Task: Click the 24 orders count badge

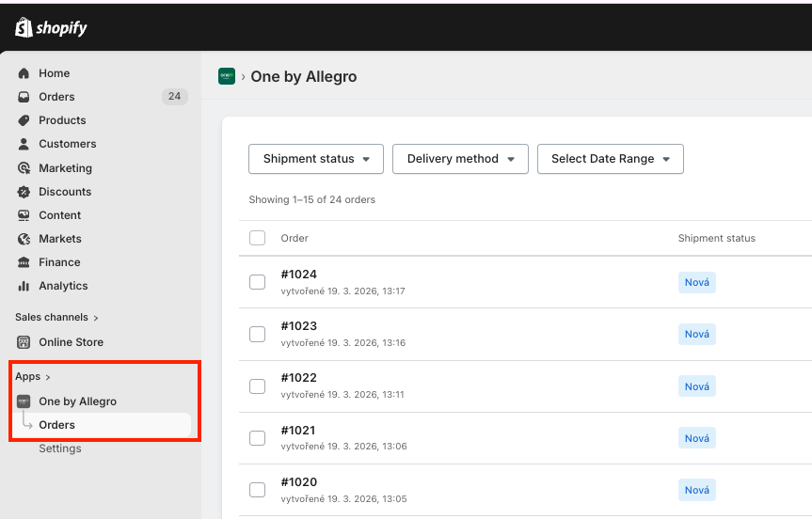Action: [x=174, y=96]
